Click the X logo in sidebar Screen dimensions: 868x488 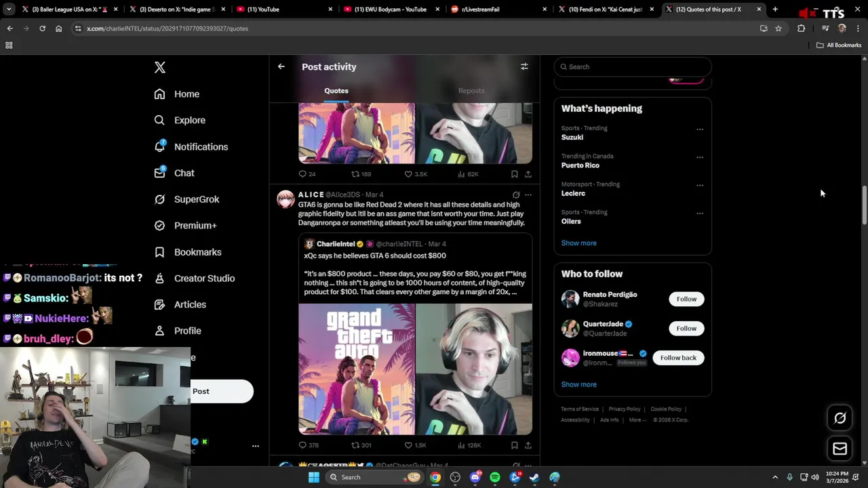(160, 67)
